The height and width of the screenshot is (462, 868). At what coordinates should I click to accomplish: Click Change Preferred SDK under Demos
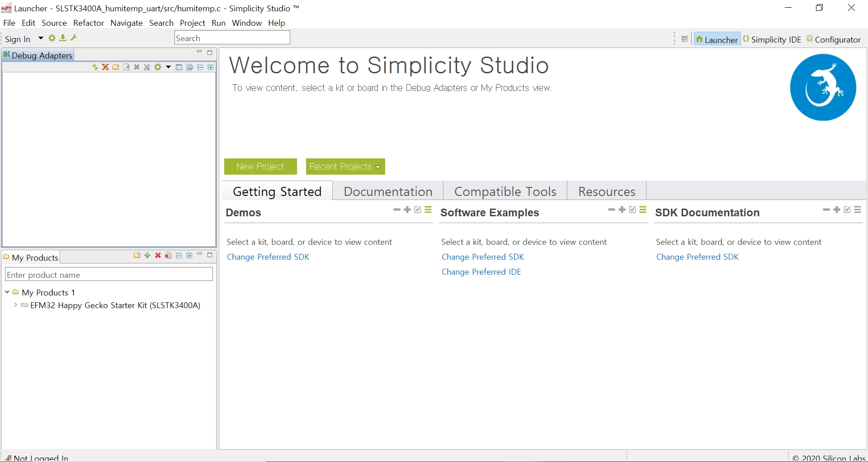click(268, 257)
